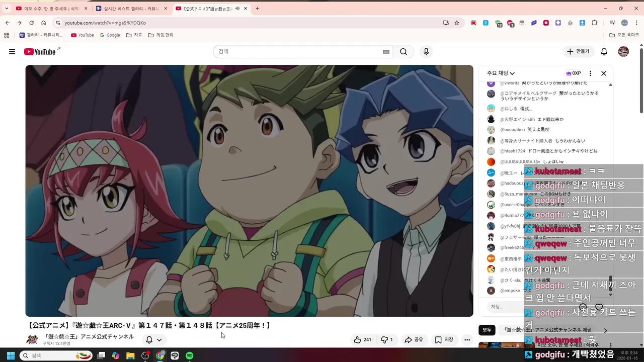
Task: Open the YouTube bookmark in bookmarks bar
Action: (83, 35)
